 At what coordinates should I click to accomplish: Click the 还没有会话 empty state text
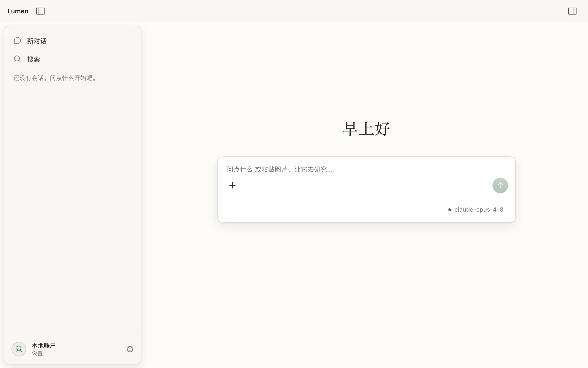pos(56,78)
